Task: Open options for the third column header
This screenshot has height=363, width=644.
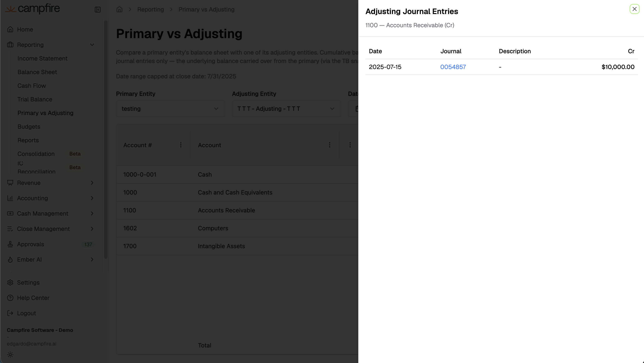Action: click(350, 145)
